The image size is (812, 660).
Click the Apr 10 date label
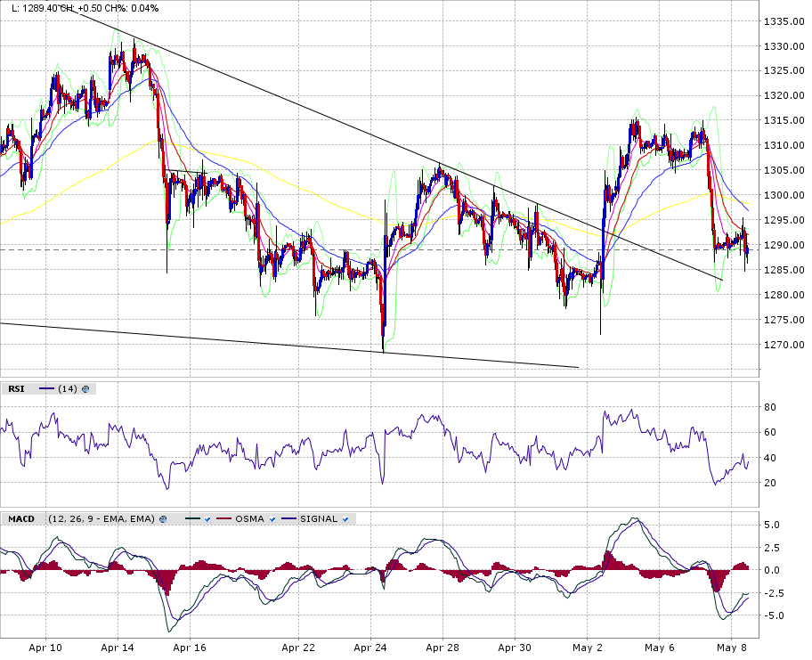[45, 648]
